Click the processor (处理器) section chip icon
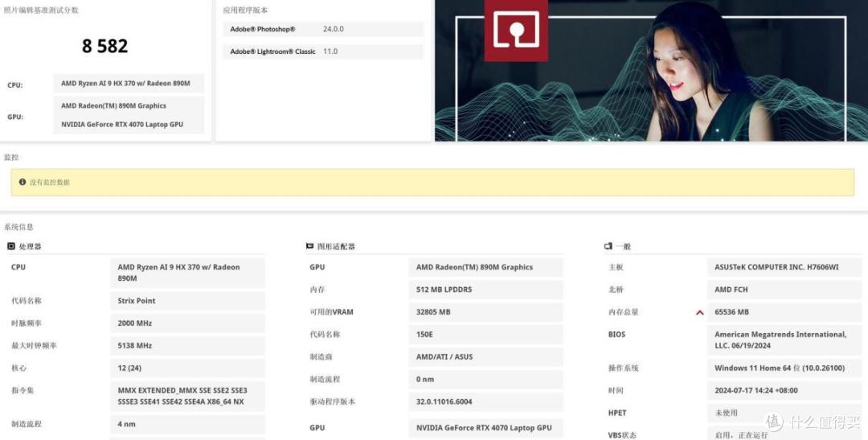The image size is (868, 440). coord(11,246)
